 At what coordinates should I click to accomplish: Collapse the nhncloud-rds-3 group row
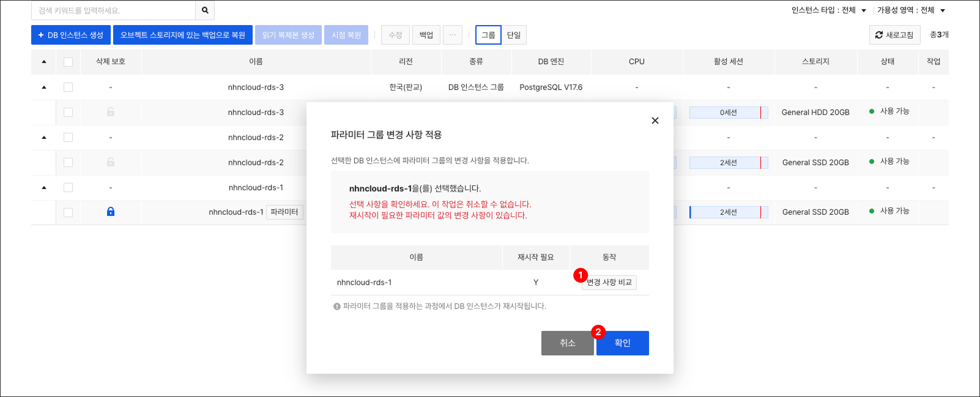click(44, 87)
